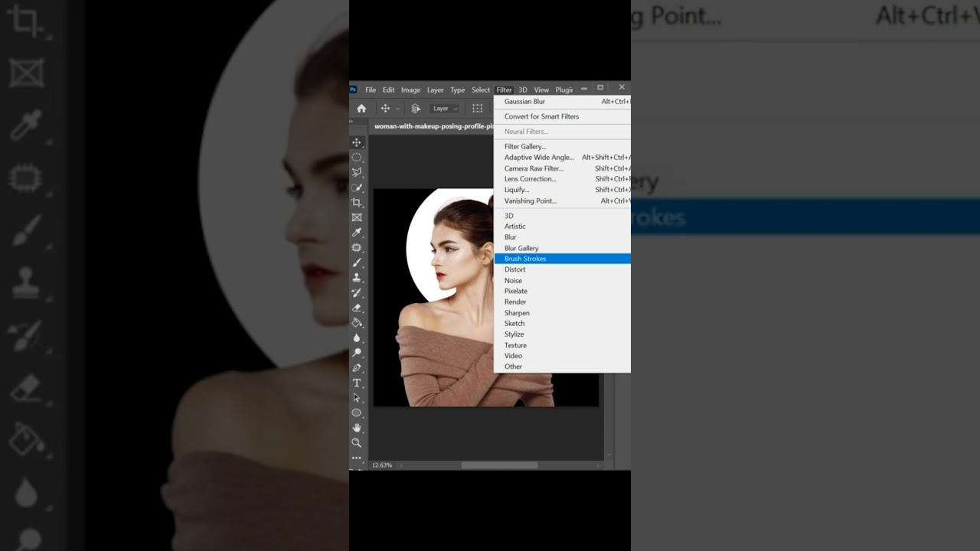Select the Blur tool droplet
980x551 pixels.
(357, 337)
